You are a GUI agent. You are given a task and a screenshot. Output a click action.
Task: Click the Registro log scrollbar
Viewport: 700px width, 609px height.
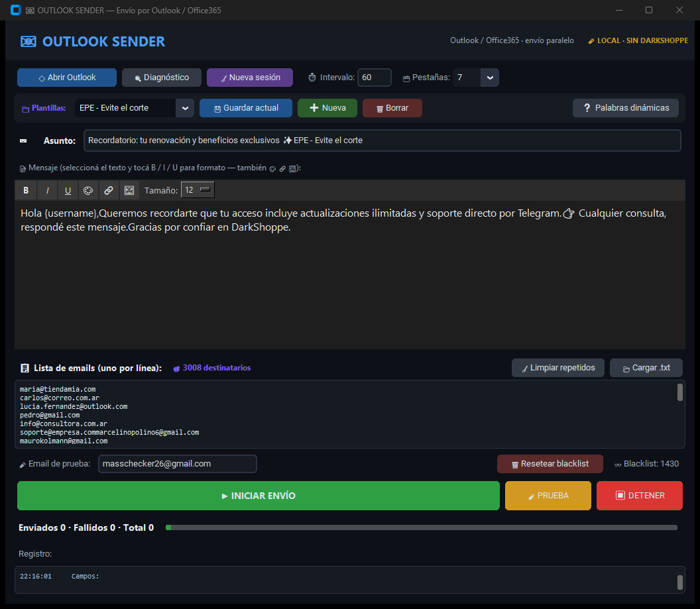680,582
